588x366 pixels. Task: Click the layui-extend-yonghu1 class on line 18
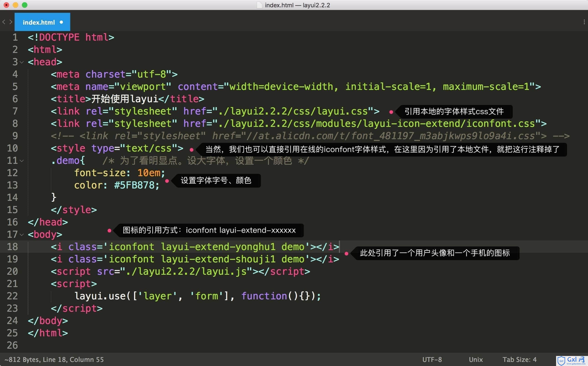[218, 247]
